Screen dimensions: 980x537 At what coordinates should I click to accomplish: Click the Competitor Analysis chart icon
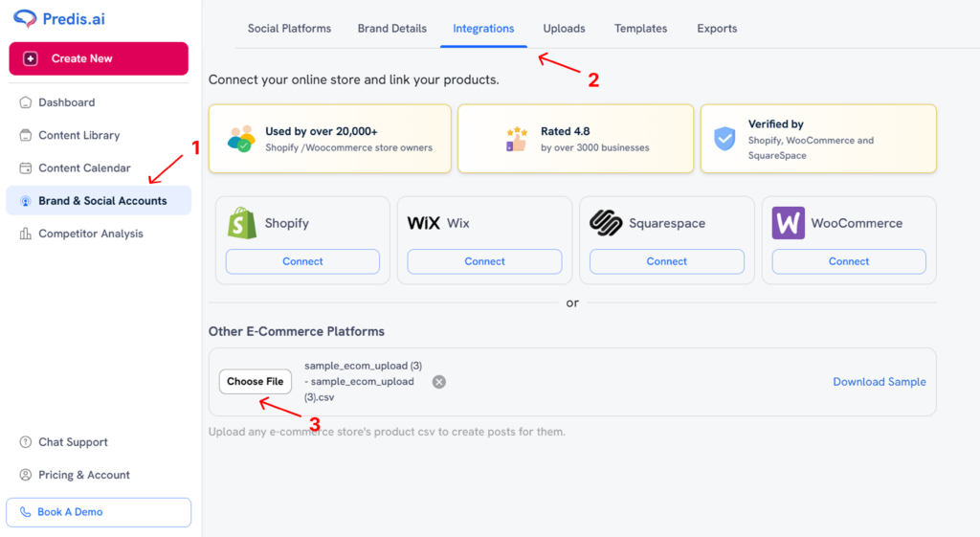pyautogui.click(x=25, y=234)
